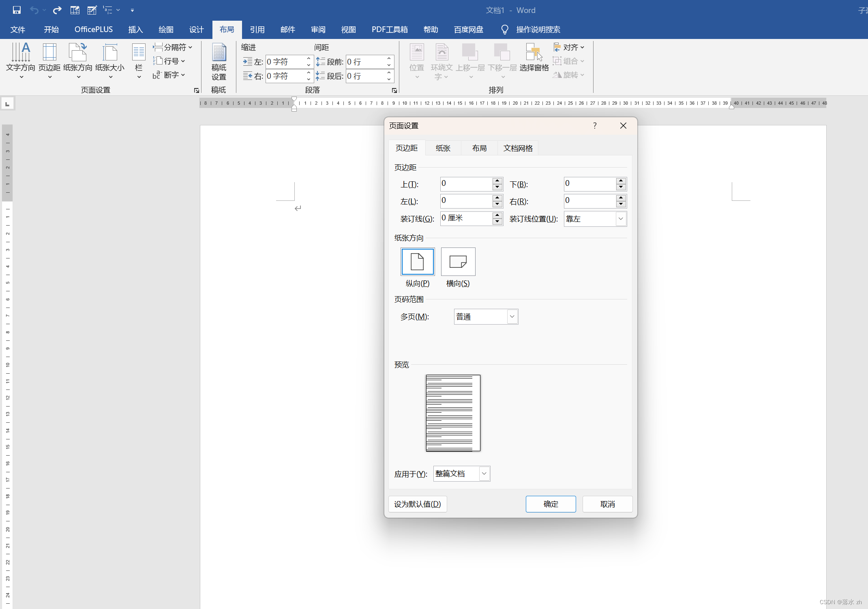Image resolution: width=868 pixels, height=609 pixels.
Task: Open the References (引用) ribbon tab
Action: (x=257, y=30)
